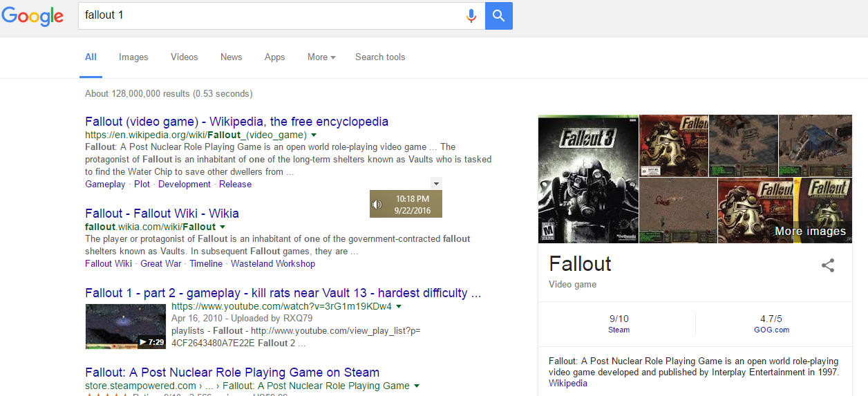
Task: Open the GOG.com rating source link
Action: point(771,330)
